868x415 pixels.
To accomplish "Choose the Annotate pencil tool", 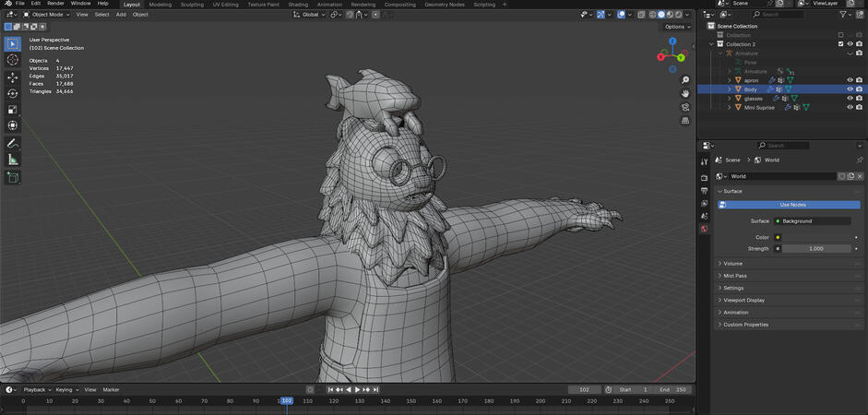I will (x=13, y=143).
